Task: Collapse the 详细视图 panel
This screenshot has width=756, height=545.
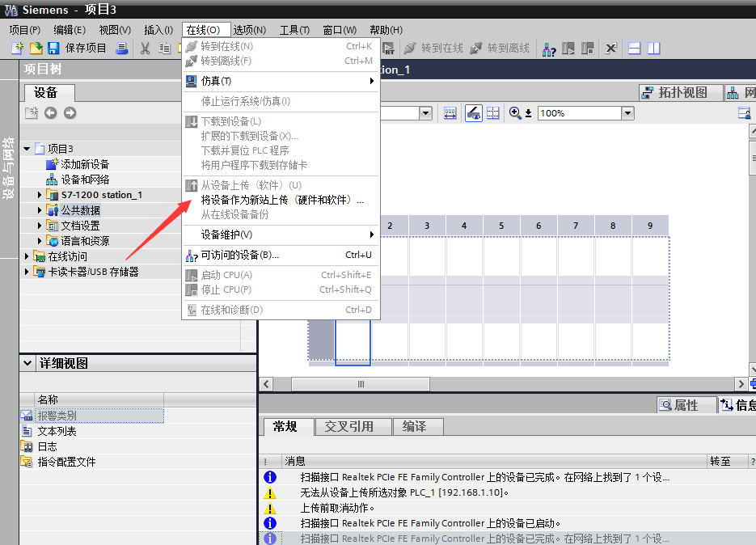Action: pos(27,364)
